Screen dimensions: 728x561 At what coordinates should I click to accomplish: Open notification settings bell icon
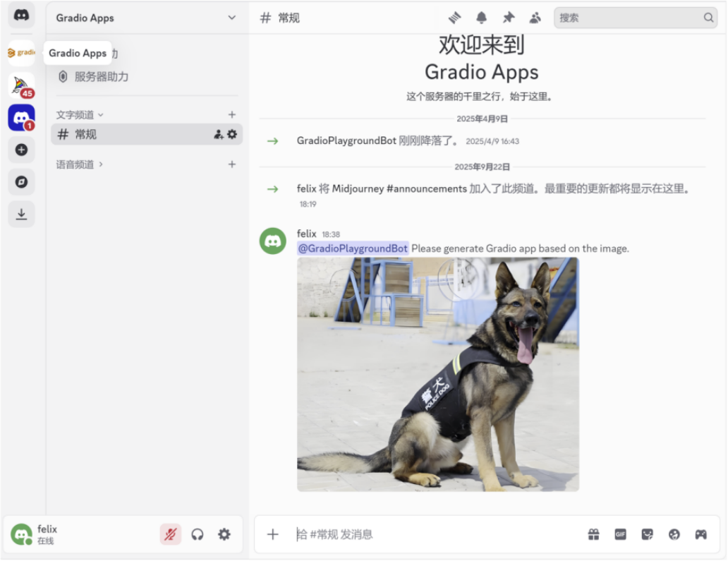coord(482,18)
